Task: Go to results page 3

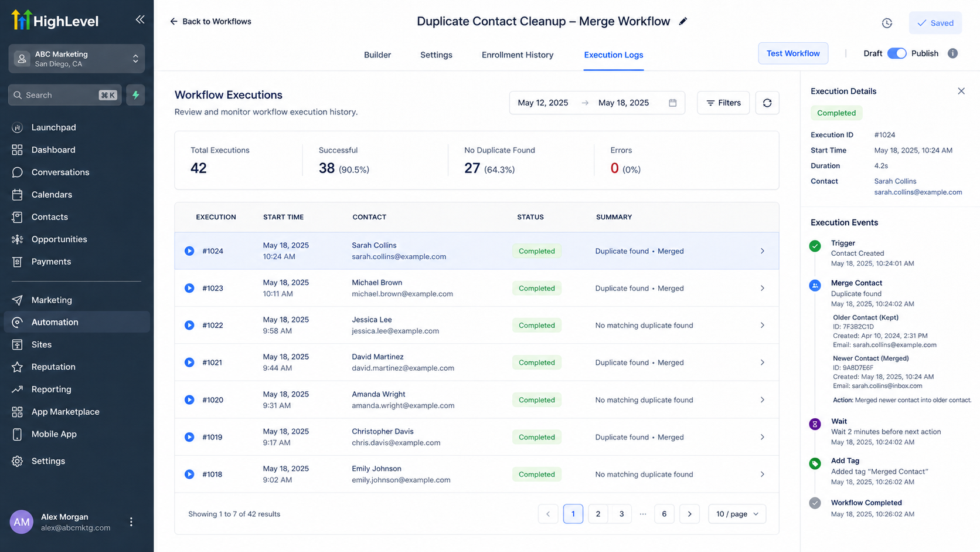Action: [621, 514]
